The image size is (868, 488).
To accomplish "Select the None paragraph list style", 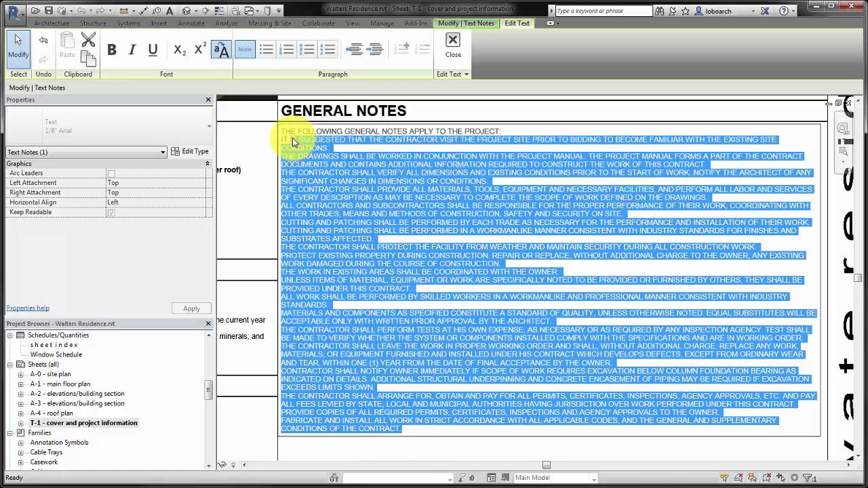I will coord(245,49).
